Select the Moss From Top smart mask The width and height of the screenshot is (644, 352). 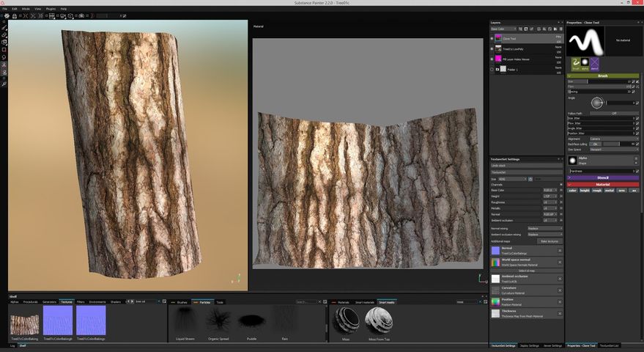379,320
